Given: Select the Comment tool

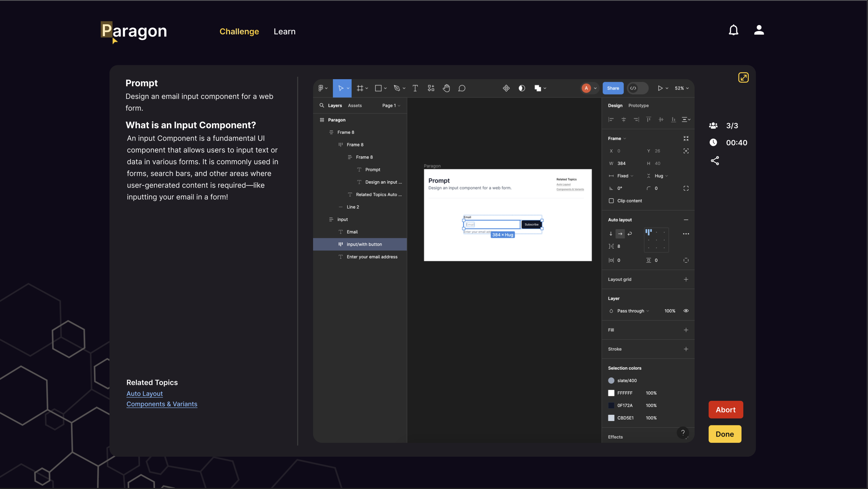Looking at the screenshot, I should pyautogui.click(x=462, y=88).
